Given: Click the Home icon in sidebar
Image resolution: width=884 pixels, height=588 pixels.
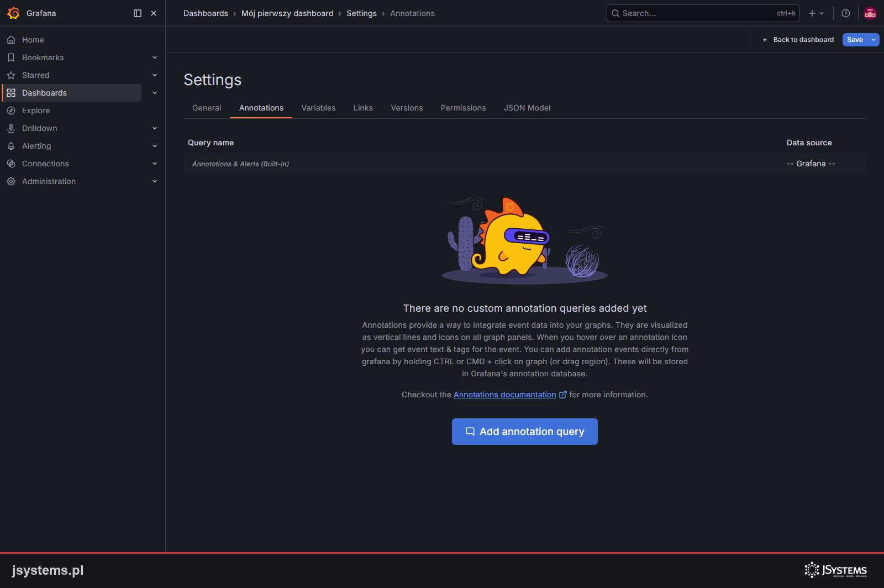Looking at the screenshot, I should 11,40.
